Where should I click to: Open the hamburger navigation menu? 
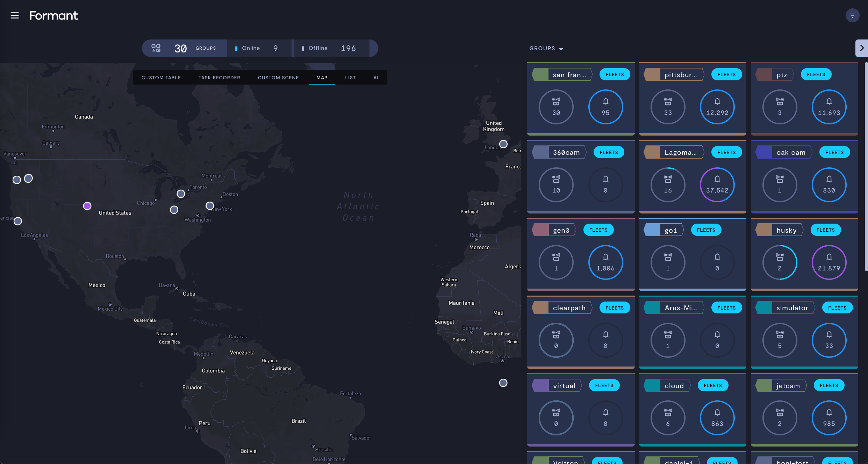point(15,15)
